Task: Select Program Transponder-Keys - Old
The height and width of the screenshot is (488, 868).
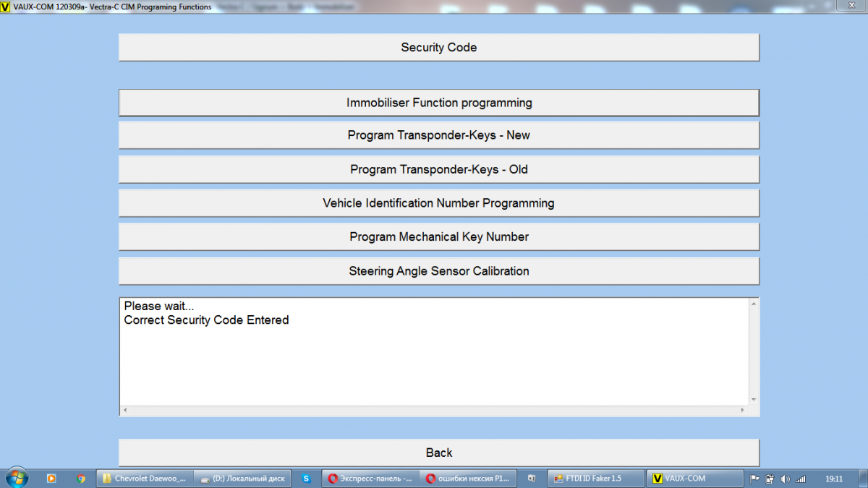Action: [x=439, y=169]
